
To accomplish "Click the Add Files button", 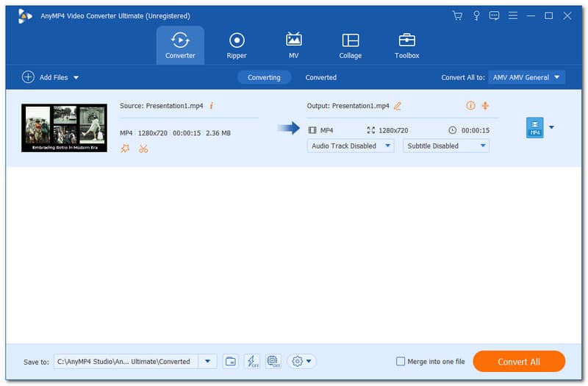I will tap(50, 77).
